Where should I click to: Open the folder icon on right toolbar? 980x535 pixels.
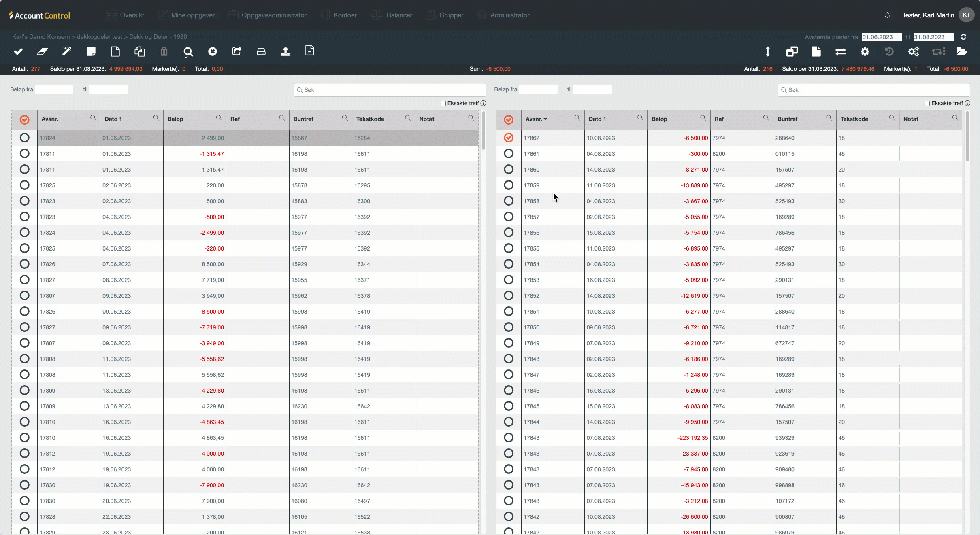(x=962, y=51)
